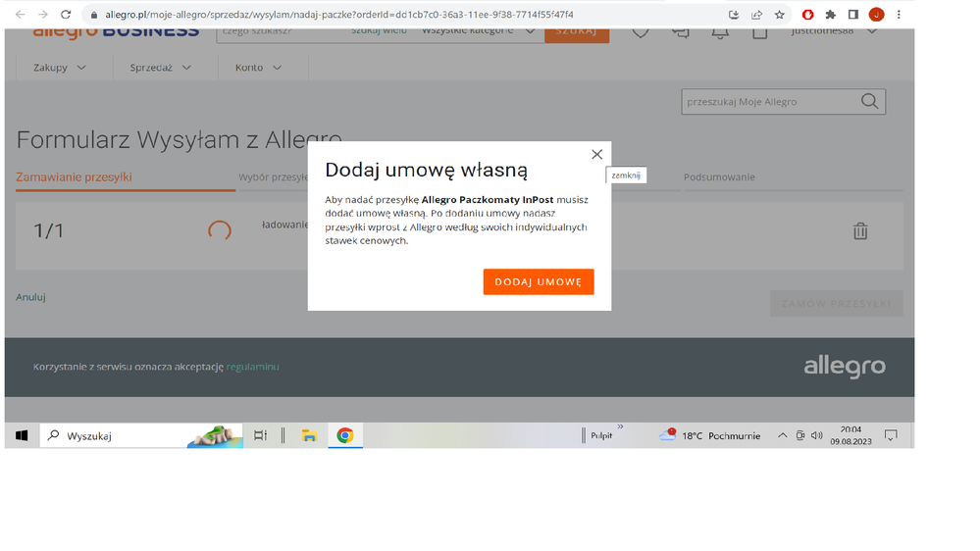Open the volume speaker tray icon
The height and width of the screenshot is (551, 980).
coord(817,435)
